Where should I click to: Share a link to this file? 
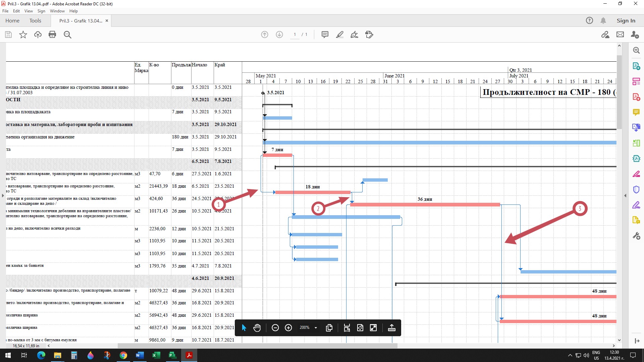coord(605,35)
